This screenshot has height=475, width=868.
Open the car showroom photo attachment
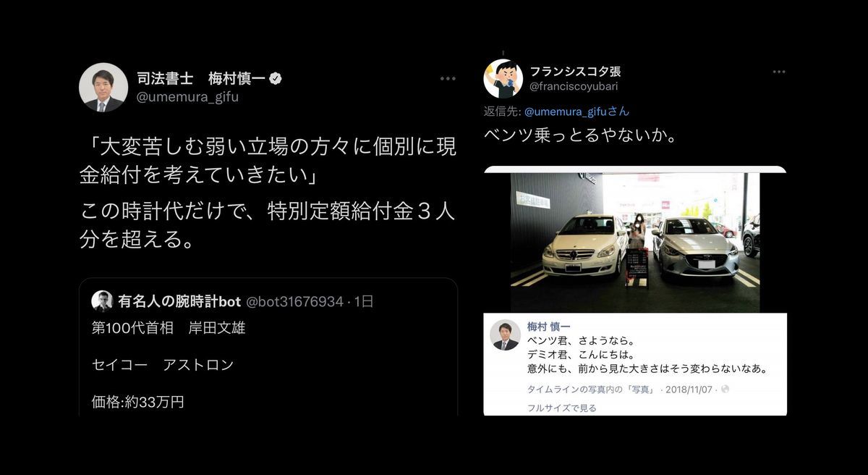tap(635, 242)
